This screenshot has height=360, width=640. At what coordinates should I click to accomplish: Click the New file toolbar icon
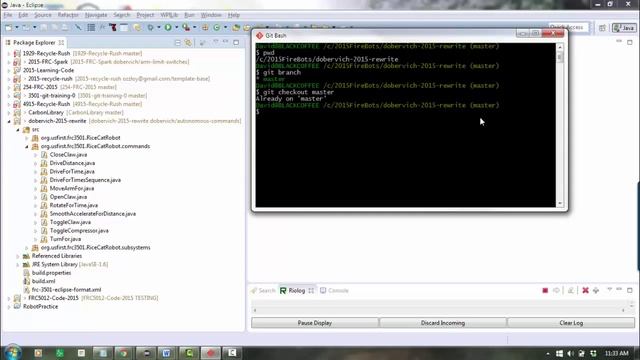click(8, 27)
